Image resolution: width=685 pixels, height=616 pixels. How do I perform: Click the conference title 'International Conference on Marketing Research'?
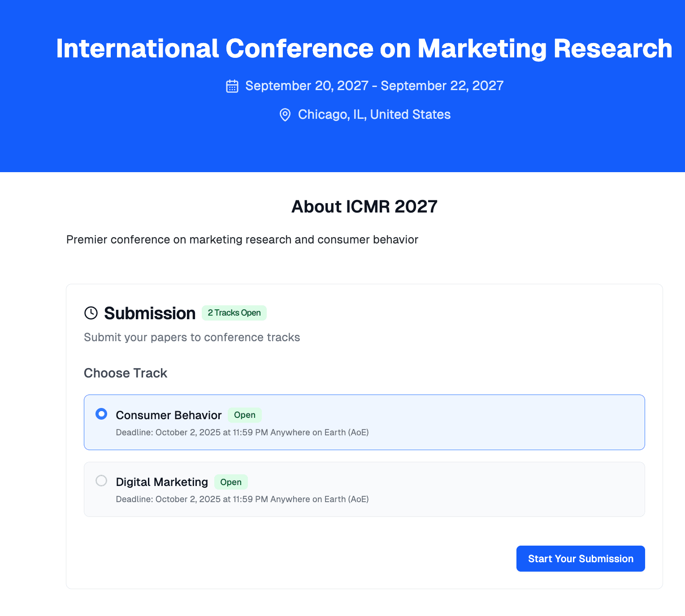tap(364, 48)
